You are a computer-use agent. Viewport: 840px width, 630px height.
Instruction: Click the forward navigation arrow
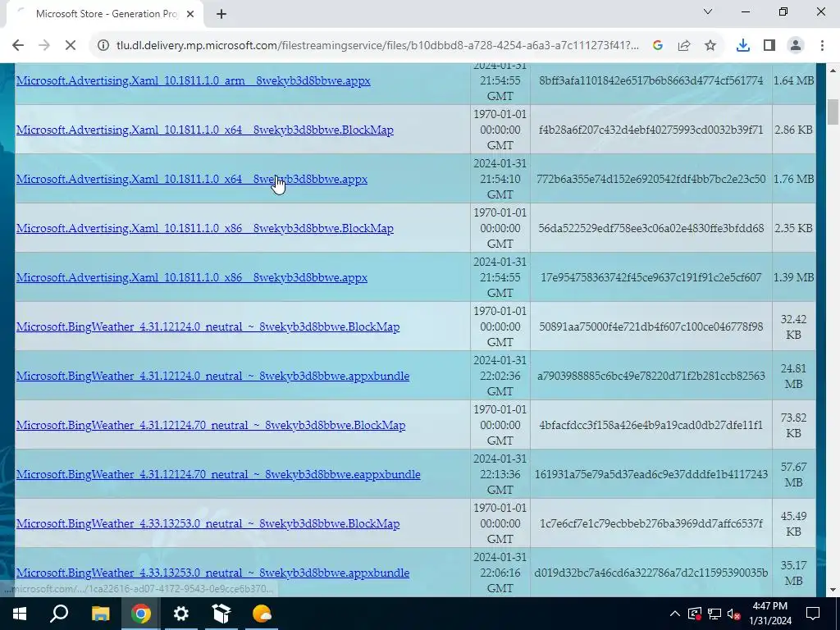44,46
